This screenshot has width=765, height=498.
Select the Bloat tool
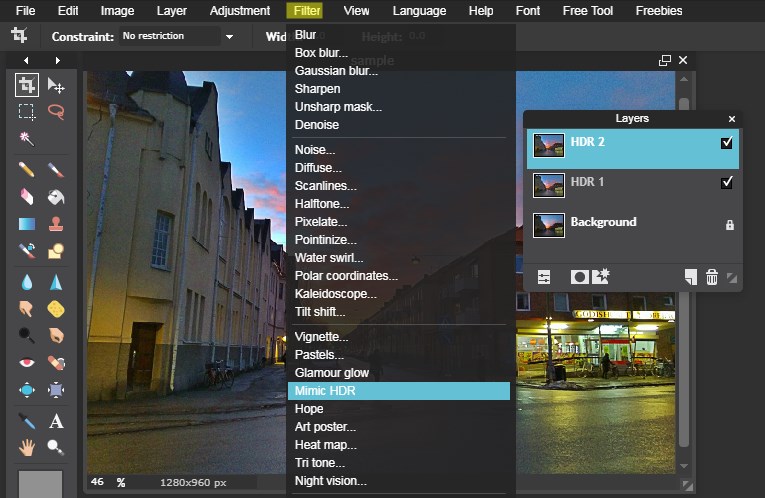[27, 390]
